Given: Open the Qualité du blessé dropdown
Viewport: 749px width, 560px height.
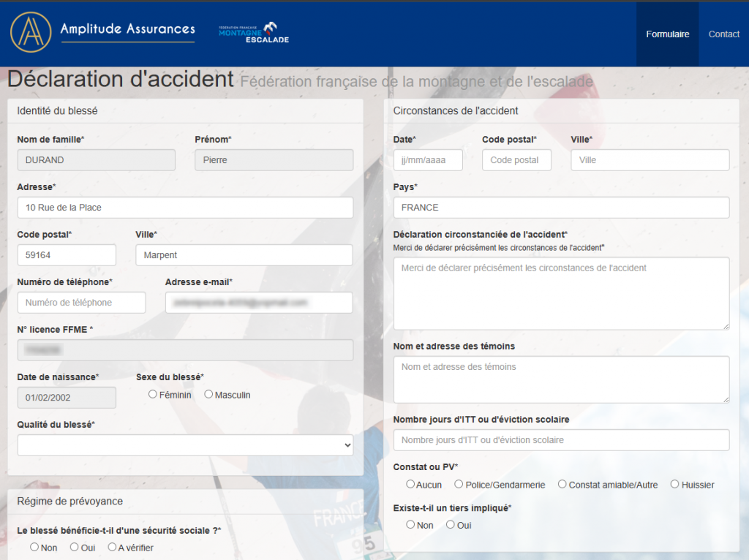Looking at the screenshot, I should (x=185, y=445).
